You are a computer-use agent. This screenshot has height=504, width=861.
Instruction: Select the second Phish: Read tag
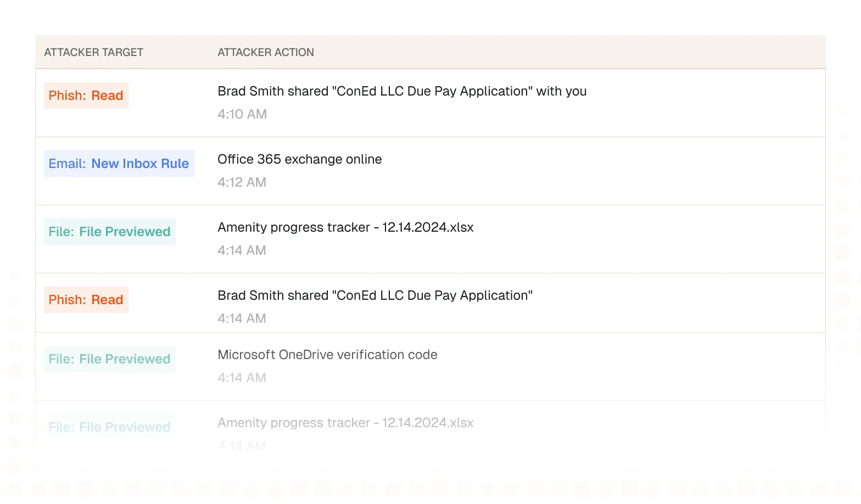(x=86, y=300)
